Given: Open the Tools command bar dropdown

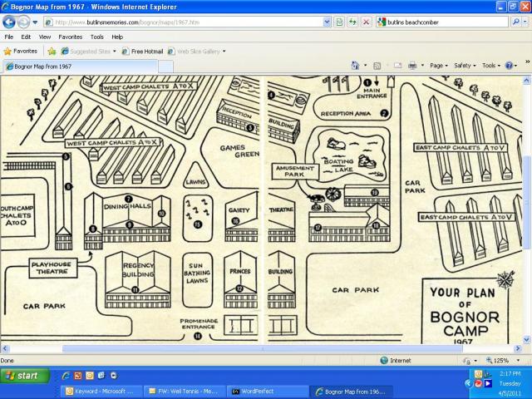Looking at the screenshot, I should [x=490, y=65].
